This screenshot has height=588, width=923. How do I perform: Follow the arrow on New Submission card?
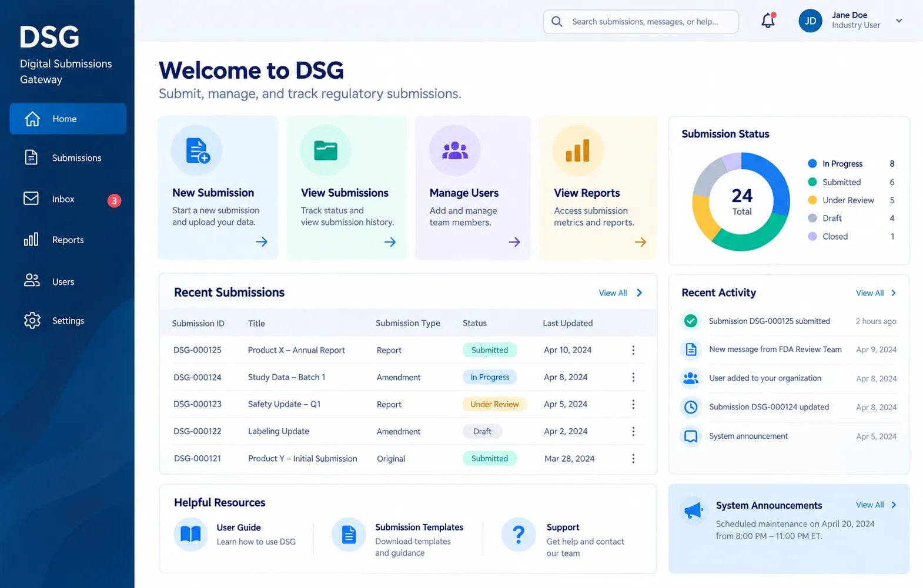coord(262,242)
